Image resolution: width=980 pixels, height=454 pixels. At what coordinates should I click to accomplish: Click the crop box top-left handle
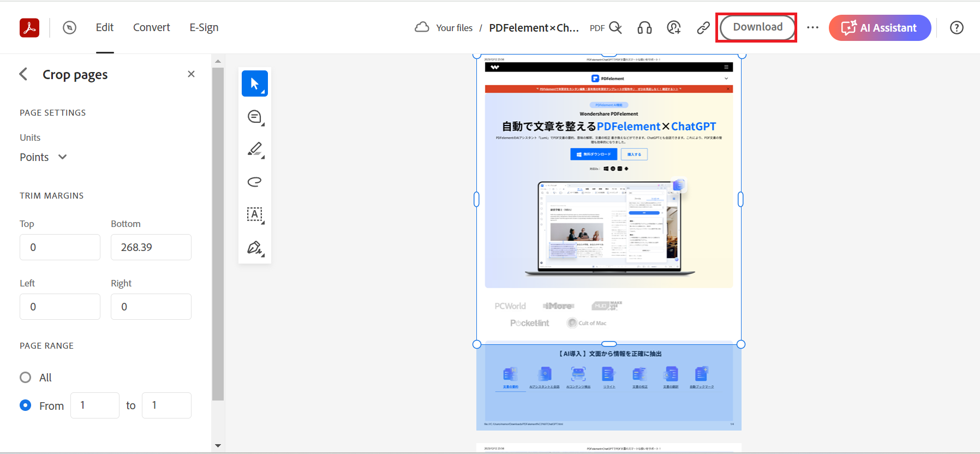click(x=477, y=55)
